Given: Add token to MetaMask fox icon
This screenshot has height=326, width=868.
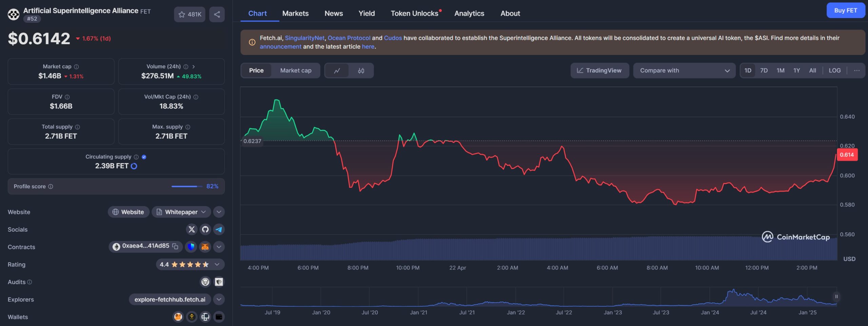Looking at the screenshot, I should pos(205,247).
